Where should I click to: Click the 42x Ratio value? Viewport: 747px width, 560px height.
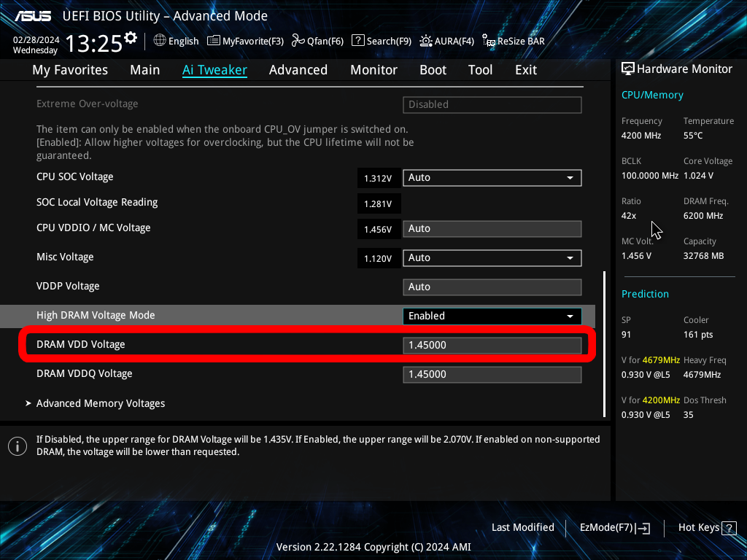(629, 216)
